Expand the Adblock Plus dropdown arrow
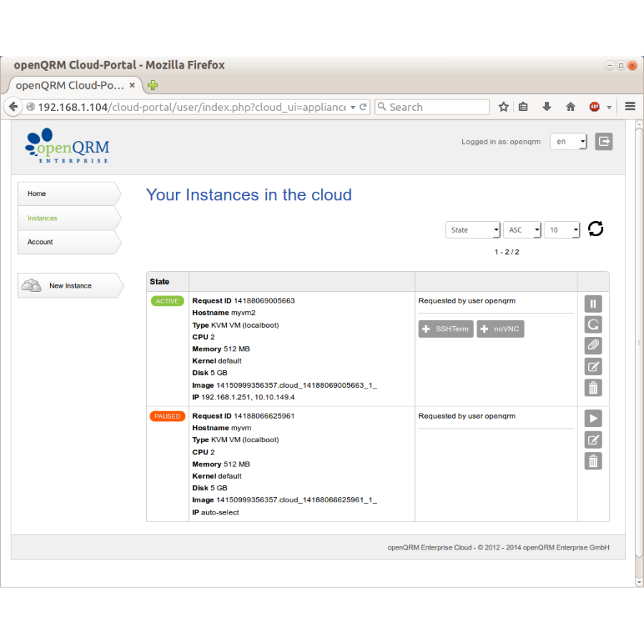Viewport: 644px width, 644px height. [609, 107]
